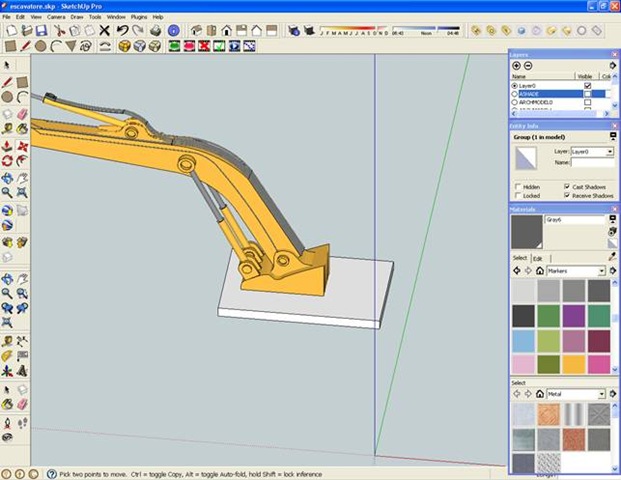Toggle ASHADE layer Visible checkbox
Image resolution: width=621 pixels, height=480 pixels.
[x=588, y=94]
